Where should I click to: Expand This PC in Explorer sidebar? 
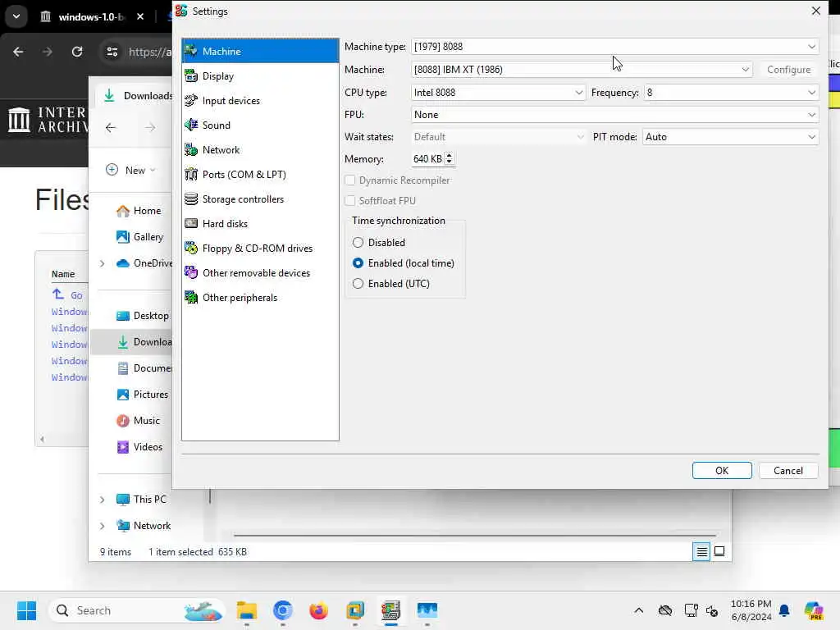pyautogui.click(x=102, y=500)
